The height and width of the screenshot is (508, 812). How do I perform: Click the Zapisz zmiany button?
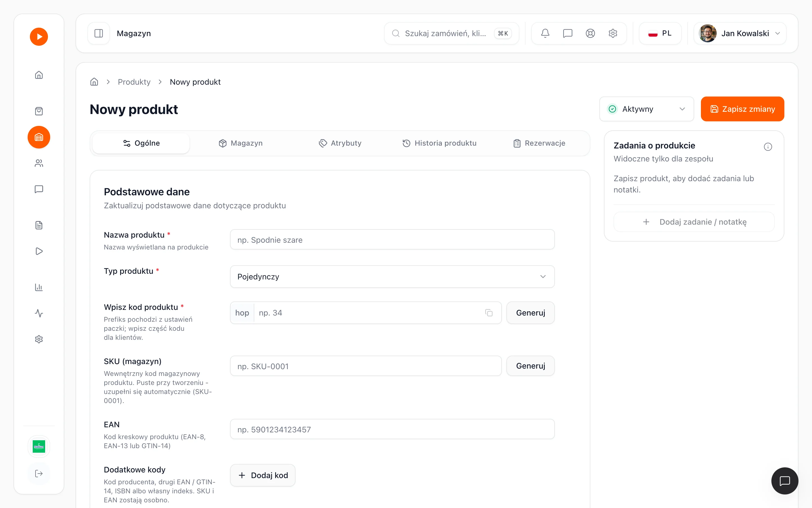[742, 109]
